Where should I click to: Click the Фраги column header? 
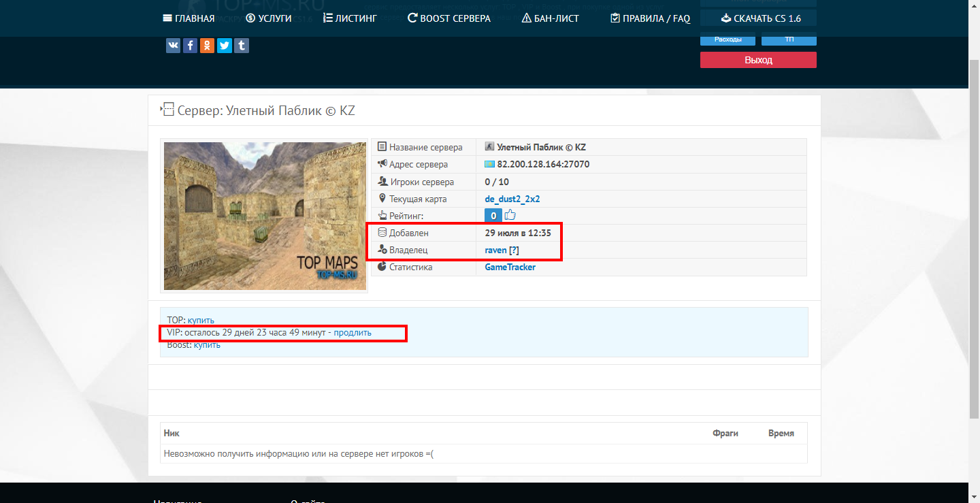[x=725, y=433]
